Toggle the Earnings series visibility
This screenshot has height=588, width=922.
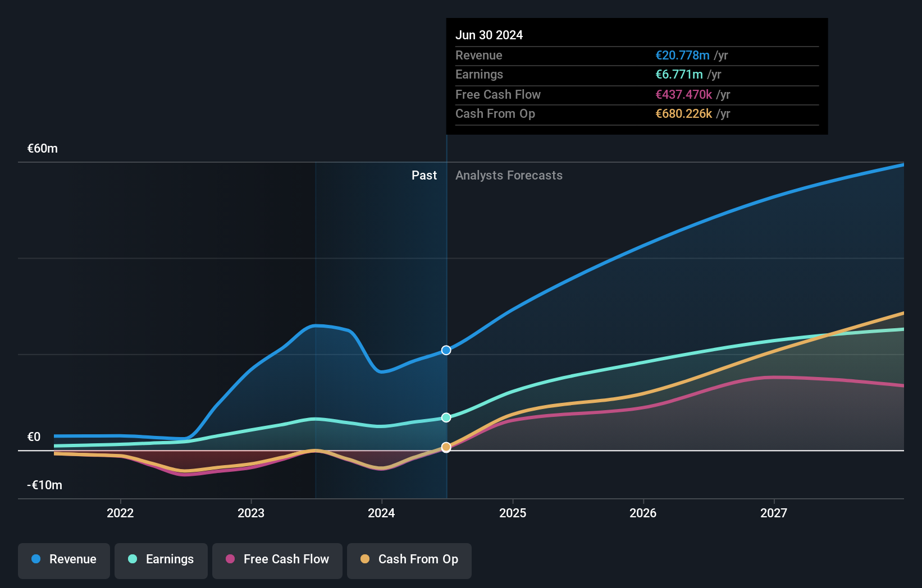(161, 561)
